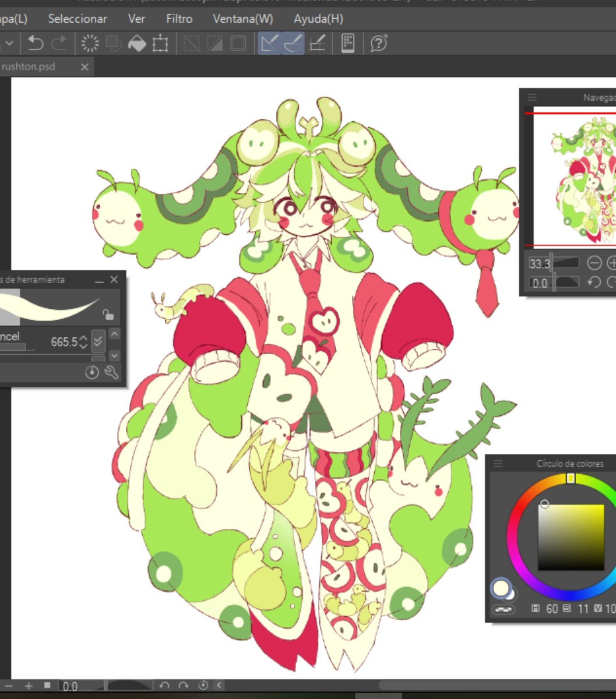Select the main drawing color swatch
The image size is (616, 699).
tap(500, 587)
